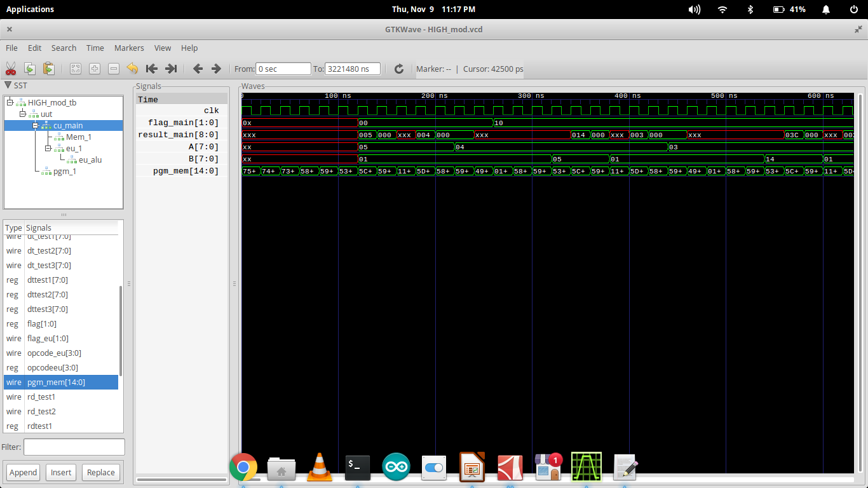Collapse the uut tree node
Viewport: 868px width, 488px height.
point(22,113)
